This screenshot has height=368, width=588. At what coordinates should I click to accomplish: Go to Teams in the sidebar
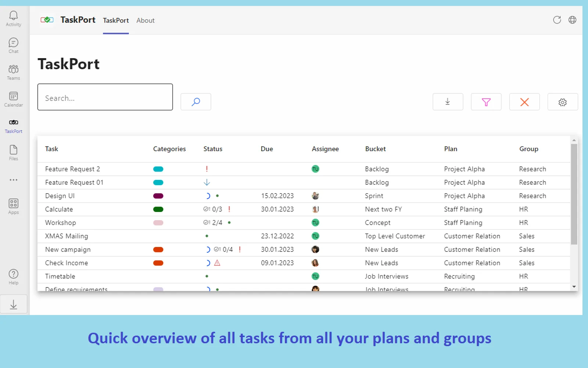14,72
